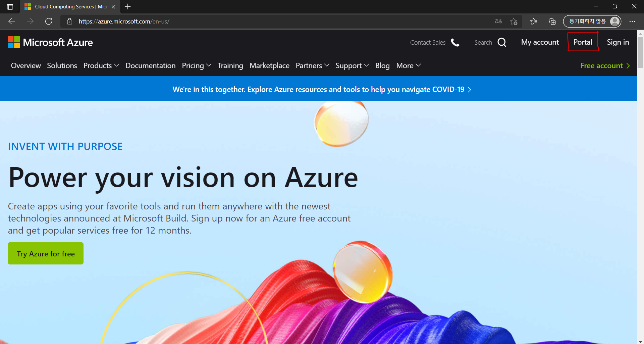This screenshot has width=644, height=344.
Task: Expand the Products dropdown
Action: [x=101, y=66]
